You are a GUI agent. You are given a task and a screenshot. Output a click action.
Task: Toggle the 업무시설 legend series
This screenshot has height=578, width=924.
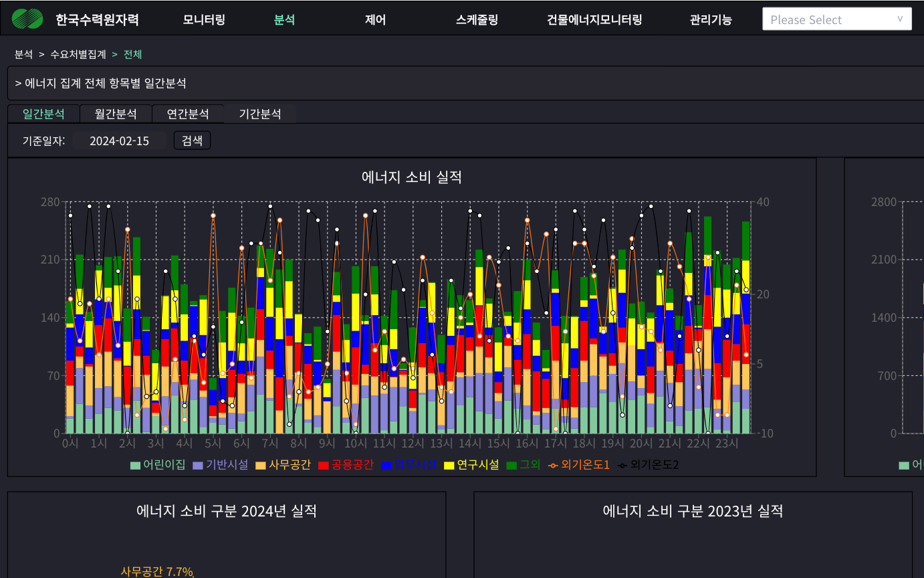tap(409, 464)
